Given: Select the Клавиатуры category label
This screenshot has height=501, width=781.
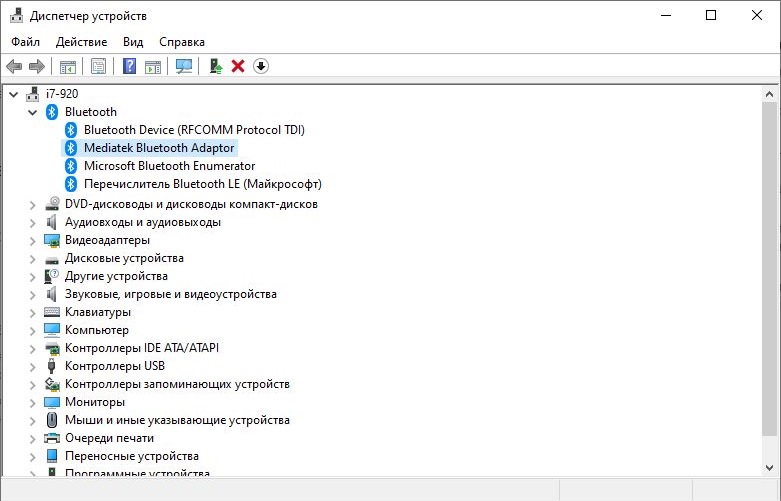Looking at the screenshot, I should point(98,312).
